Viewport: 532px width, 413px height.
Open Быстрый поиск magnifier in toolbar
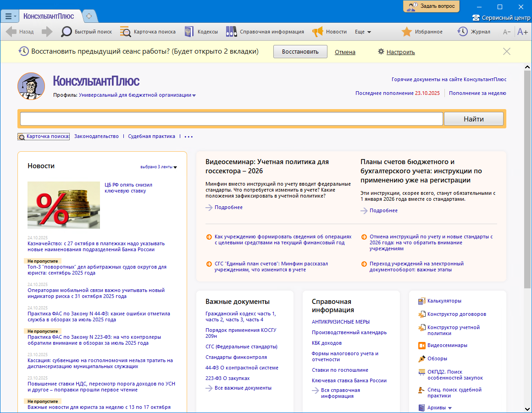click(x=67, y=32)
